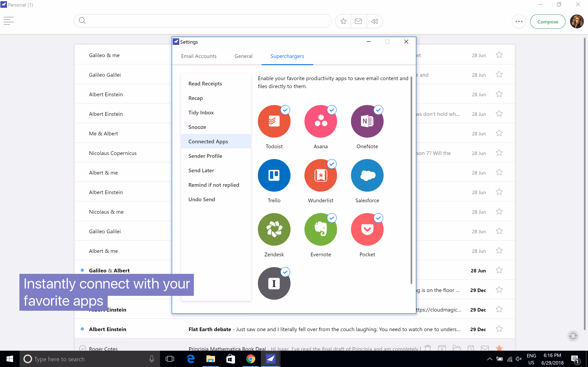588x367 pixels.
Task: Click inside the email search field
Action: pos(202,21)
